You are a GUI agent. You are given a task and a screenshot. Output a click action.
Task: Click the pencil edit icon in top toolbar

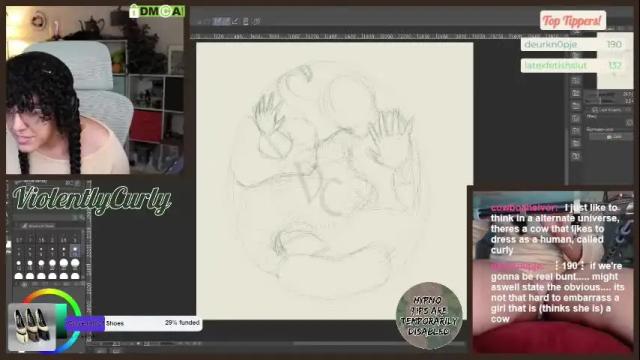[236, 21]
